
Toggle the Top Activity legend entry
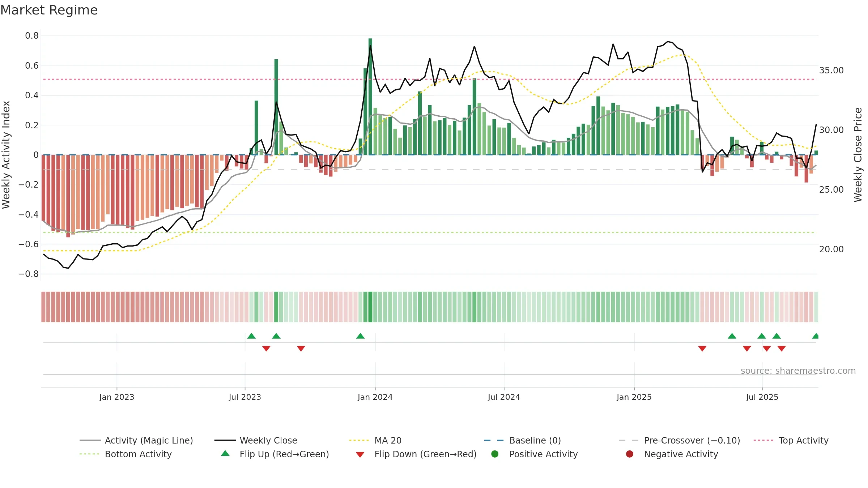click(x=791, y=440)
